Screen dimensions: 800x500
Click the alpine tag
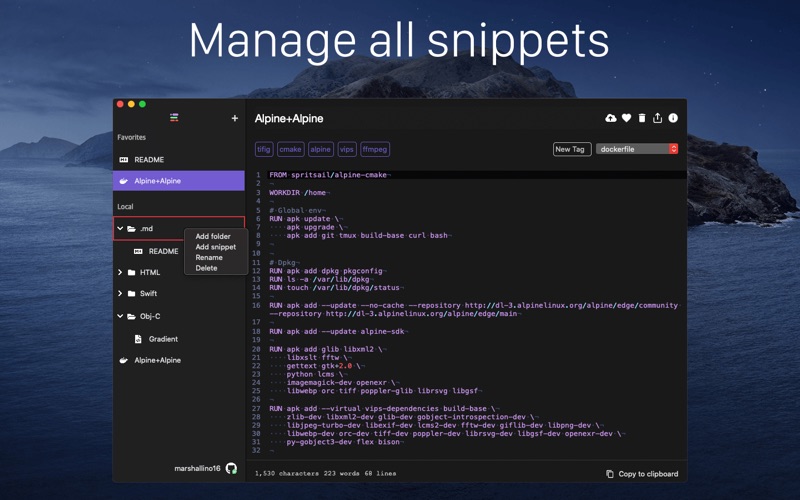(x=320, y=149)
